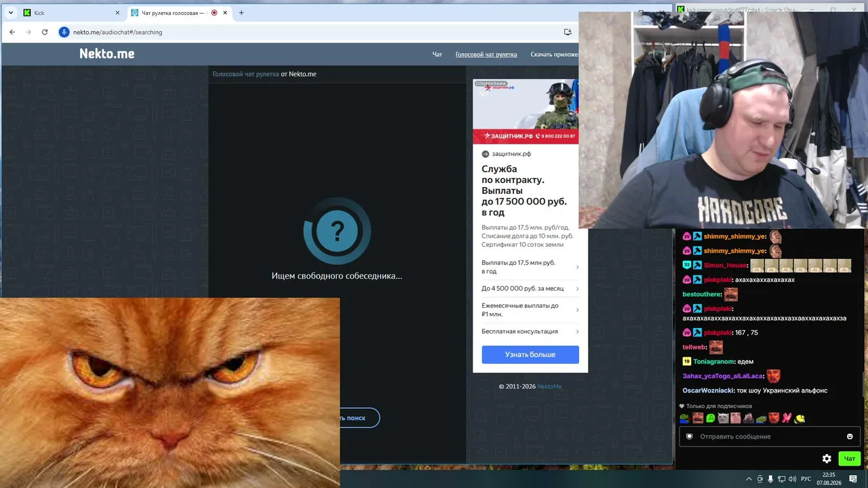Open the защитник.рф ad banner image
Viewport: 868px width, 488px height.
tap(526, 112)
